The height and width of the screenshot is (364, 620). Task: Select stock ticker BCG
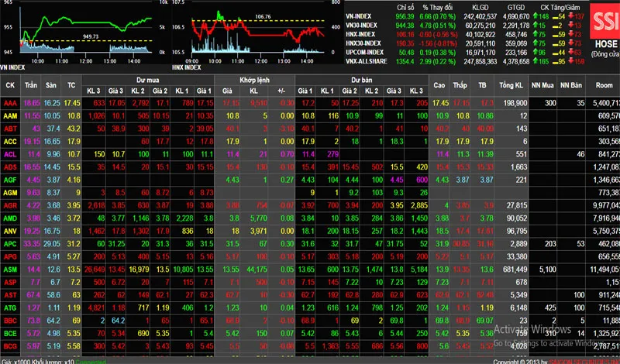[10, 346]
